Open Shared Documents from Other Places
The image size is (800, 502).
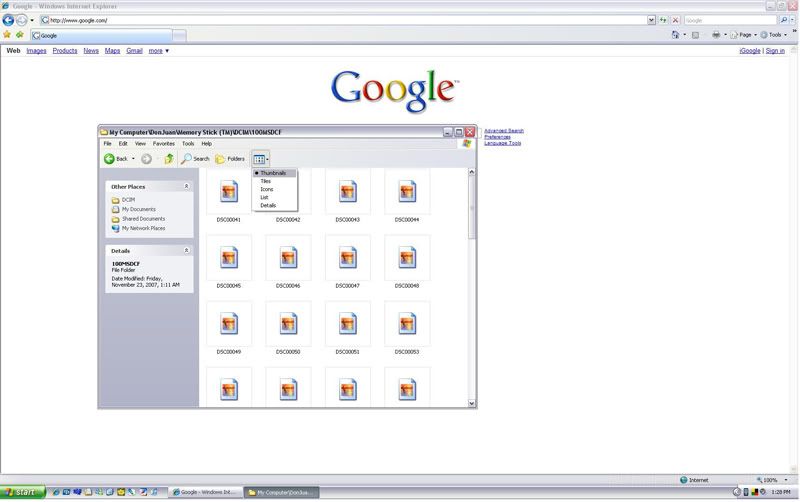[x=143, y=219]
